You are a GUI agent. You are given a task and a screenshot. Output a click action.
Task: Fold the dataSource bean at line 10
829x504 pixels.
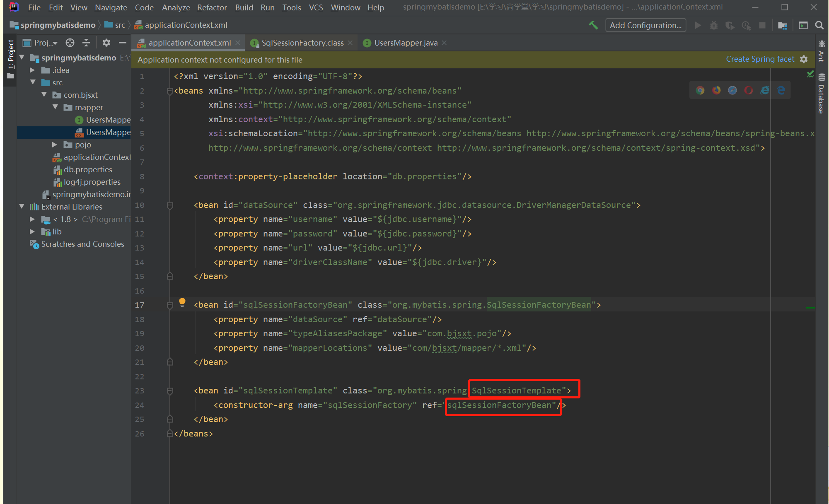click(170, 205)
